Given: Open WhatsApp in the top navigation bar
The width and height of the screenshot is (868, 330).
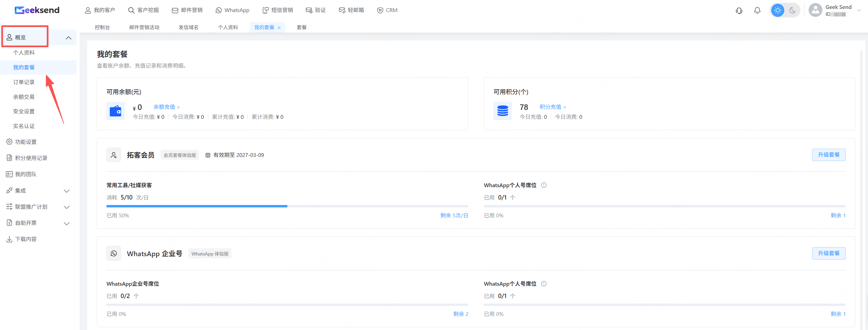Looking at the screenshot, I should coord(232,10).
